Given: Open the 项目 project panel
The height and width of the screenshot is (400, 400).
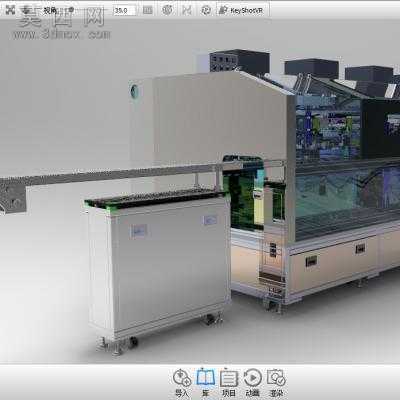Looking at the screenshot, I should [229, 383].
